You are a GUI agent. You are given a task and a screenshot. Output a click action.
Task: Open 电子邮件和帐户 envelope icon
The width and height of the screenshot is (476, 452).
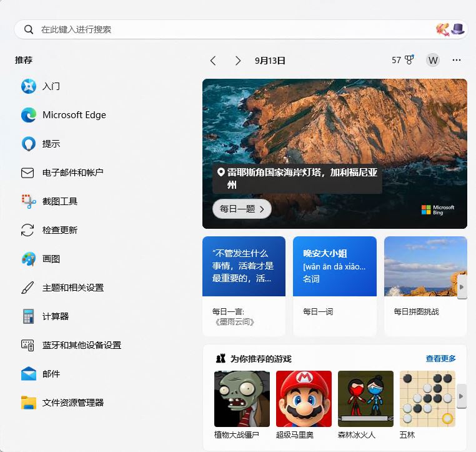tap(27, 173)
